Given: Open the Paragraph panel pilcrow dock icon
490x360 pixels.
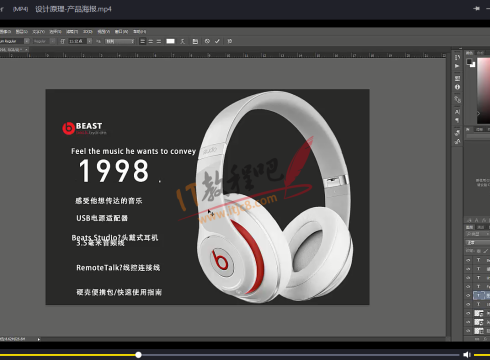Looking at the screenshot, I should [457, 120].
